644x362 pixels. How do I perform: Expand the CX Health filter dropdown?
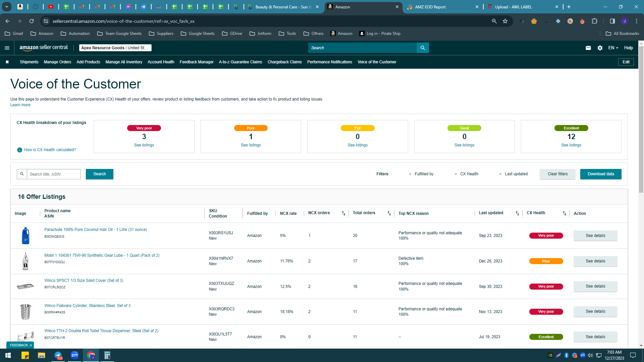(466, 174)
